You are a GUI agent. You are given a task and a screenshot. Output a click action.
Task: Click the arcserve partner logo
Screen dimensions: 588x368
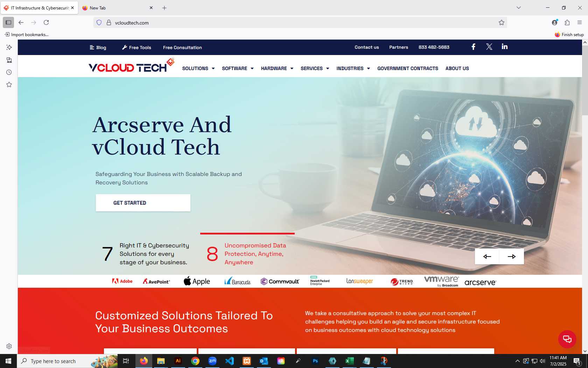(480, 282)
